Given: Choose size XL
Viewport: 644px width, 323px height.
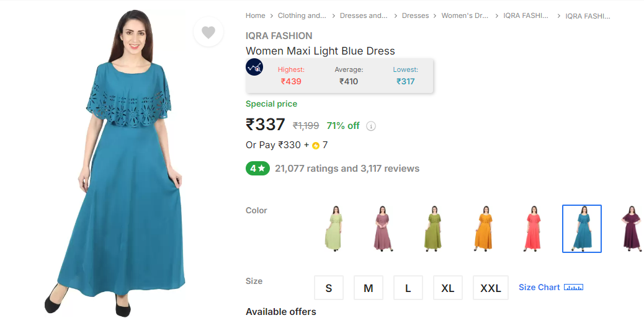Looking at the screenshot, I should (448, 288).
